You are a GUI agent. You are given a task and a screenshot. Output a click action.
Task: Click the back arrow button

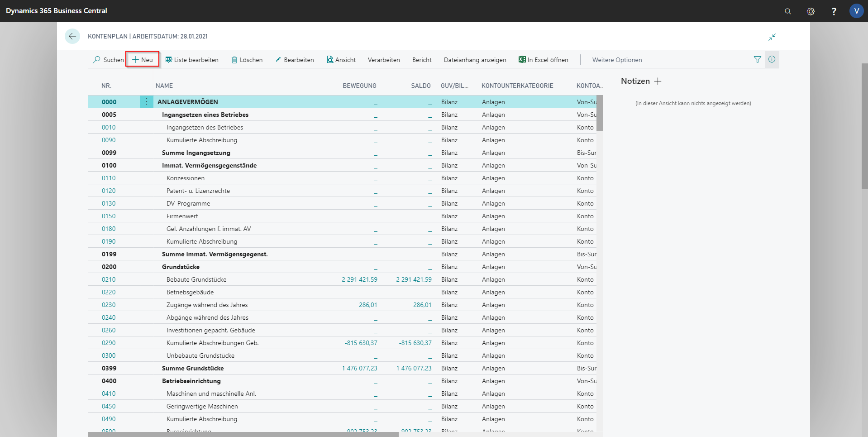point(72,36)
